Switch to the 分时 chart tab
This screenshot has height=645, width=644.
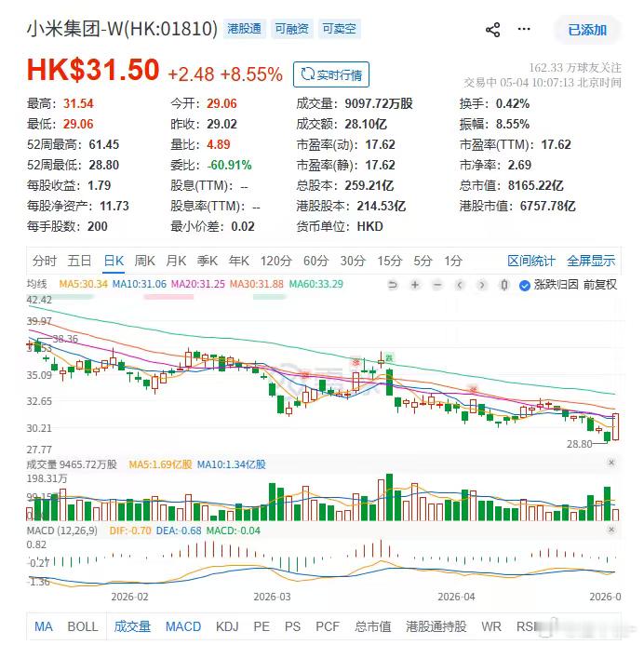45,261
